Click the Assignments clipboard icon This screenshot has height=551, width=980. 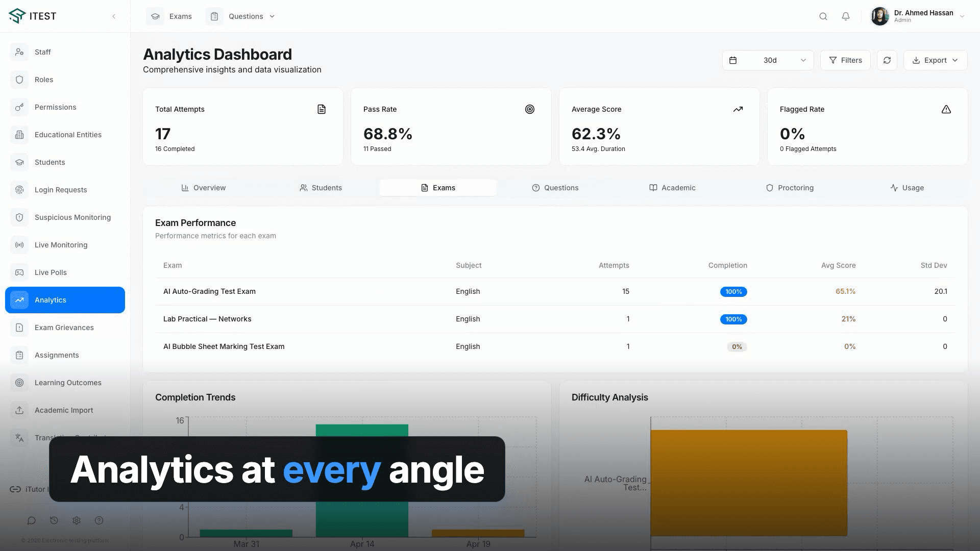click(x=19, y=355)
